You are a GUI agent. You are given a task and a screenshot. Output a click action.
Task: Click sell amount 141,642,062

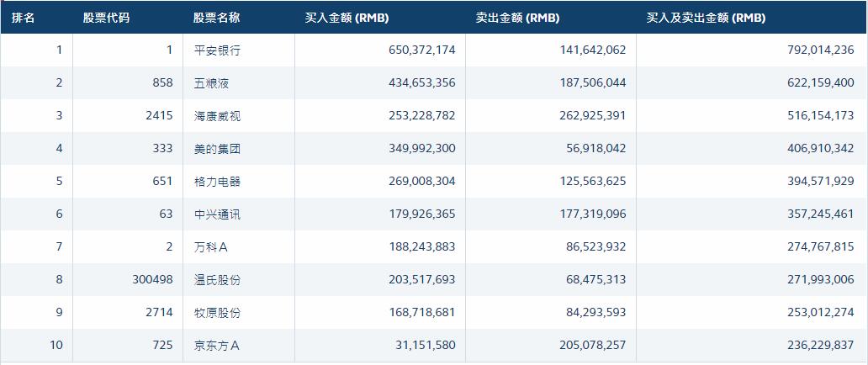tap(592, 50)
